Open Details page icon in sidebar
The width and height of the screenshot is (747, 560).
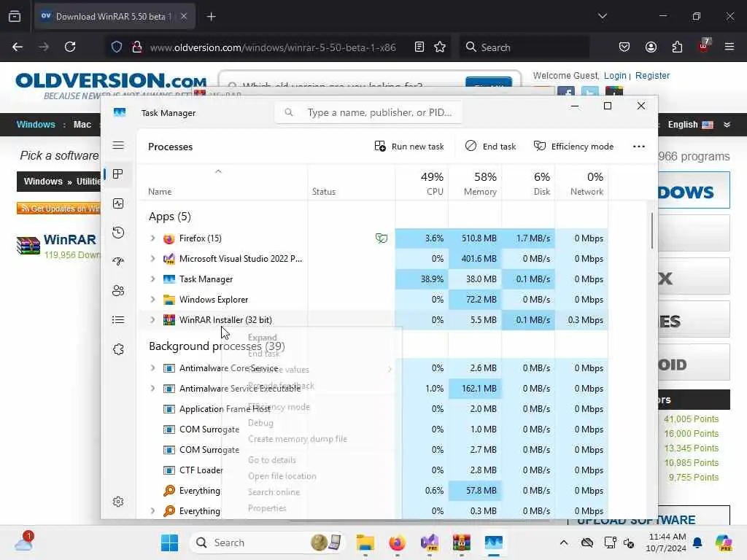(118, 319)
